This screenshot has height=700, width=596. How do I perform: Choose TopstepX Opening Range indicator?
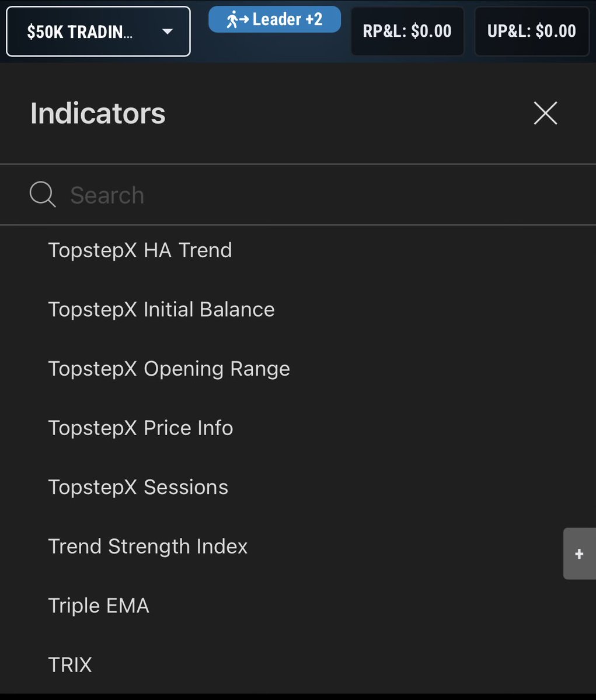(x=169, y=369)
